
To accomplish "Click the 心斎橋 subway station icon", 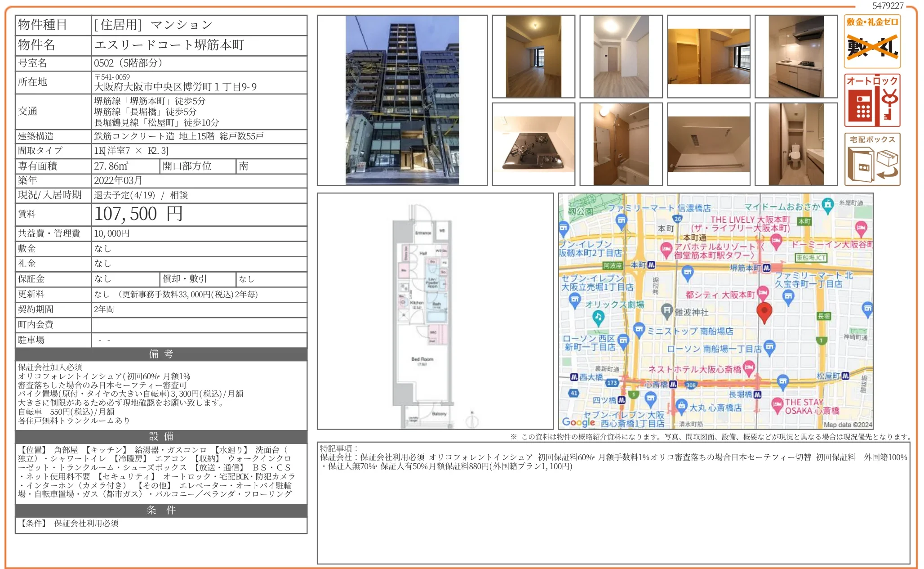I will tap(674, 385).
